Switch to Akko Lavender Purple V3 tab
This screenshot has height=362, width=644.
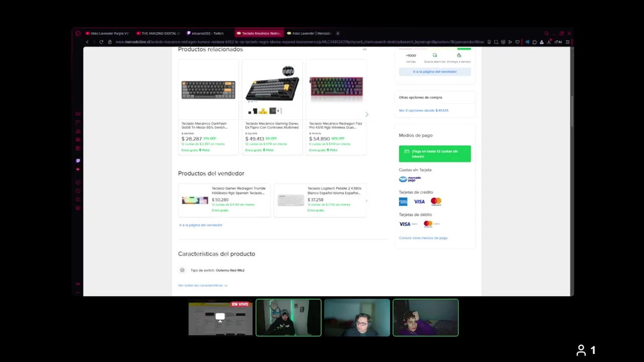pyautogui.click(x=107, y=33)
